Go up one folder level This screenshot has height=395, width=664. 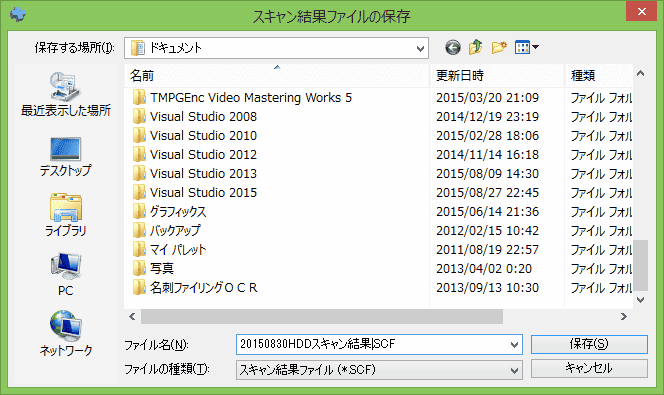(476, 47)
